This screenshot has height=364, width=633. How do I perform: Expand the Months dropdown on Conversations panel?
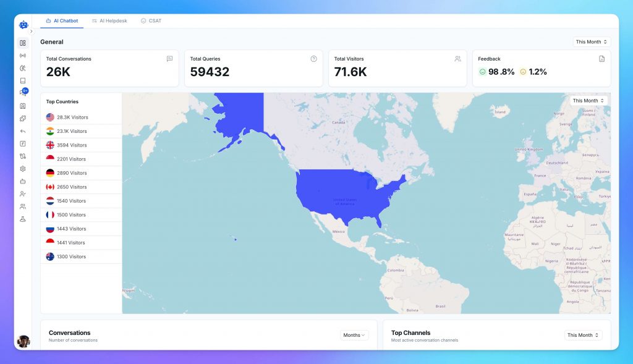(x=354, y=334)
